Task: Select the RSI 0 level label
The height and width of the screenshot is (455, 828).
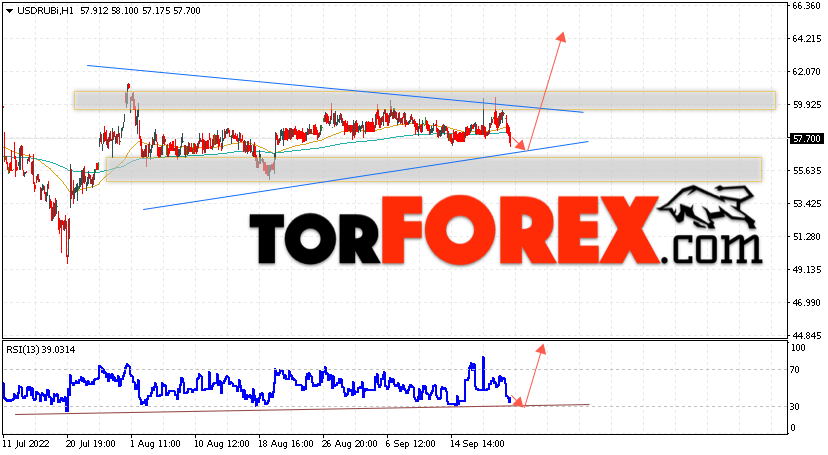Action: tap(793, 428)
